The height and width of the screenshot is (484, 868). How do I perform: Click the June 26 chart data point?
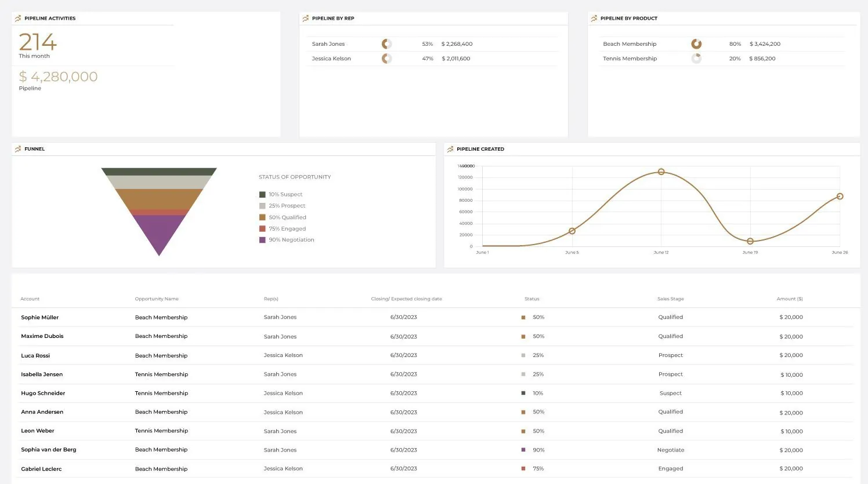point(840,196)
